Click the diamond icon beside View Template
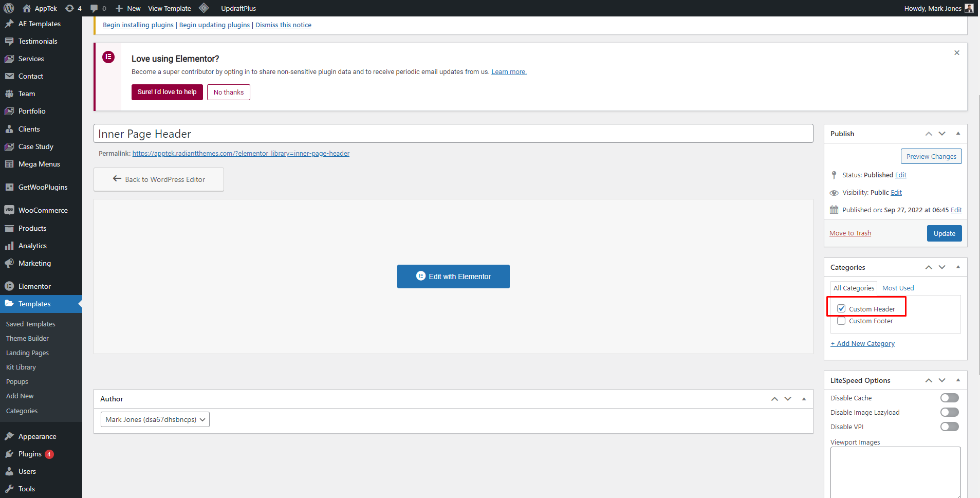Image resolution: width=980 pixels, height=498 pixels. (x=204, y=8)
